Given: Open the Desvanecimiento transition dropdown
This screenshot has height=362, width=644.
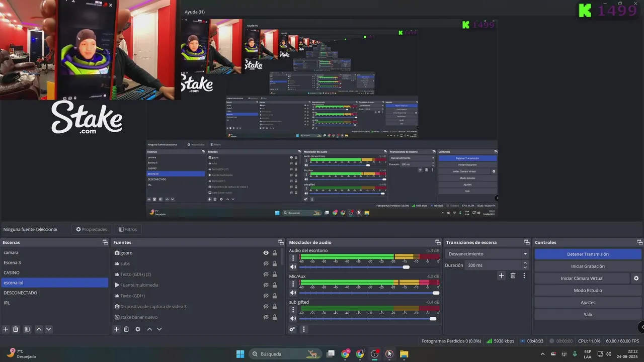Looking at the screenshot, I should (x=488, y=254).
